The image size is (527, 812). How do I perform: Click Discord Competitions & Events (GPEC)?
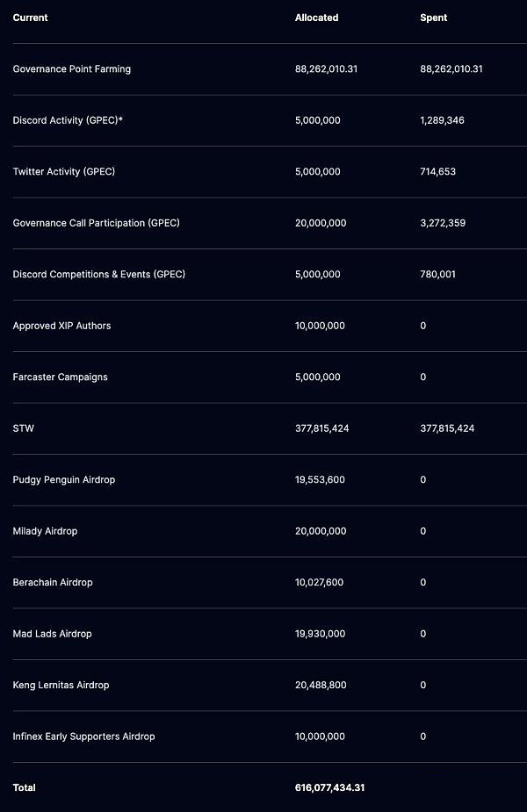(99, 274)
